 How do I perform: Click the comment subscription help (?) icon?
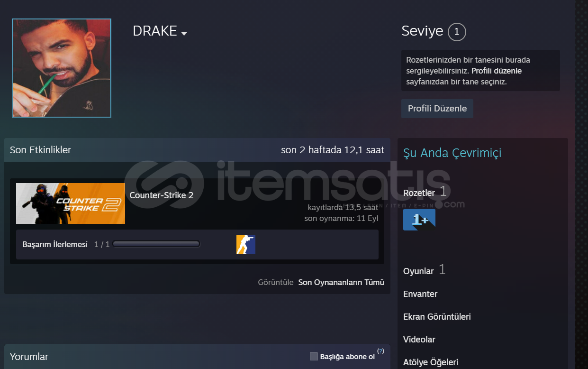coord(380,351)
